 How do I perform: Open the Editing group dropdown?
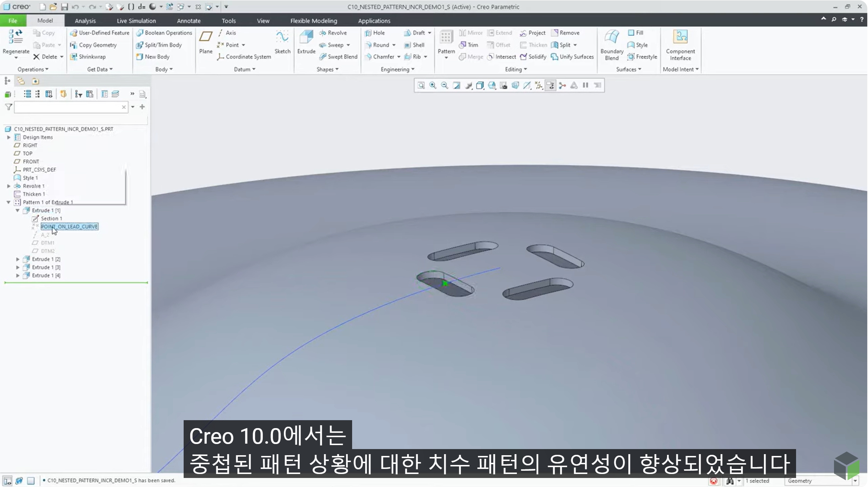[x=516, y=69]
